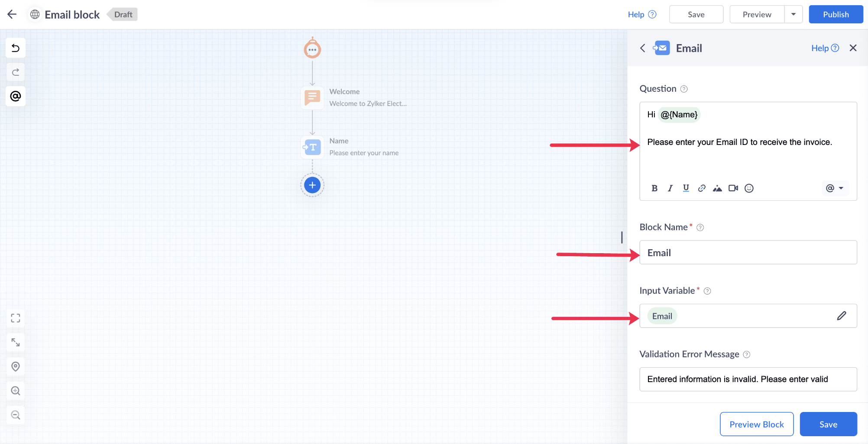Screen dimensions: 868x444
Task: Apply bold formatting to the question
Action: tap(654, 188)
